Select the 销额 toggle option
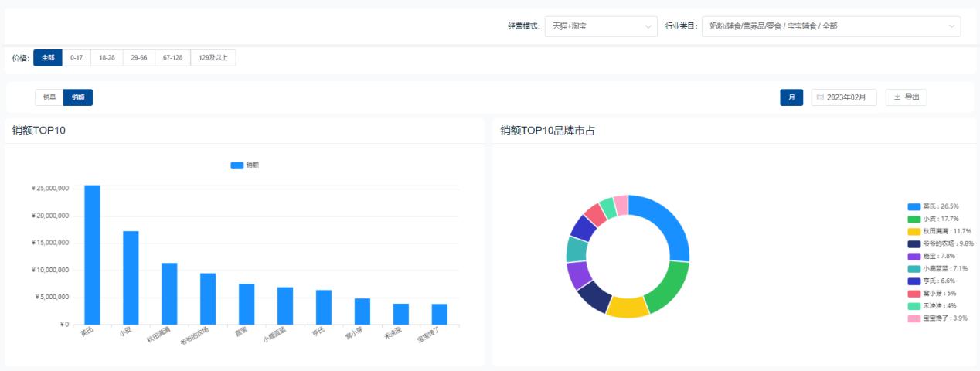Viewport: 980px width, 371px height. coord(78,97)
